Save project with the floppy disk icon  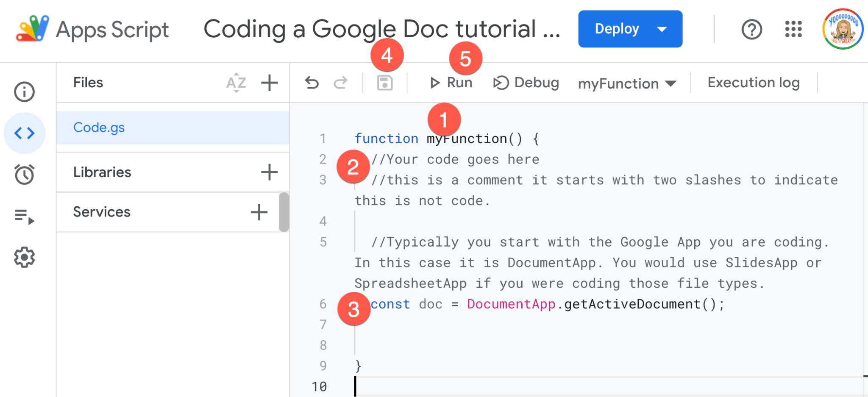point(384,83)
